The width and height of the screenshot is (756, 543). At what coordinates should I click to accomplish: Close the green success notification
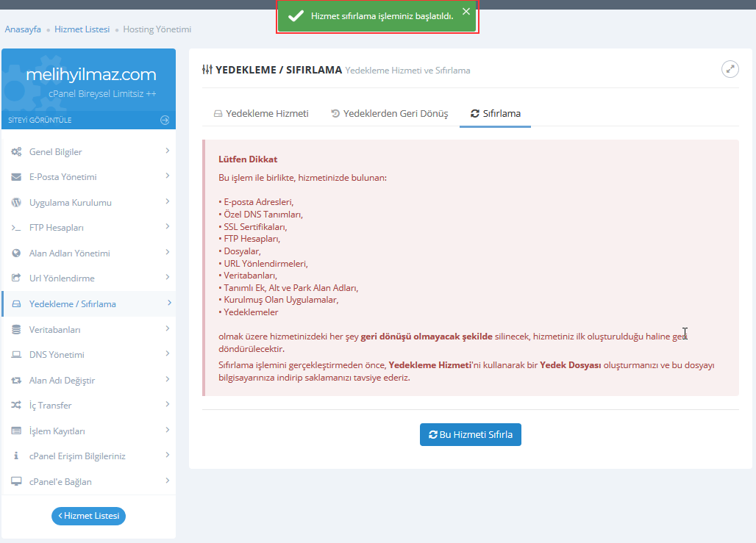tap(466, 12)
